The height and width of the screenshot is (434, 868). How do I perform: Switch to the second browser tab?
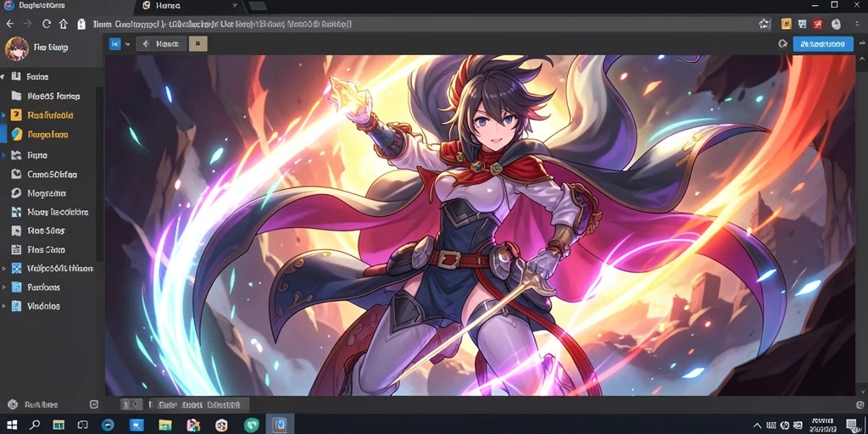[189, 6]
